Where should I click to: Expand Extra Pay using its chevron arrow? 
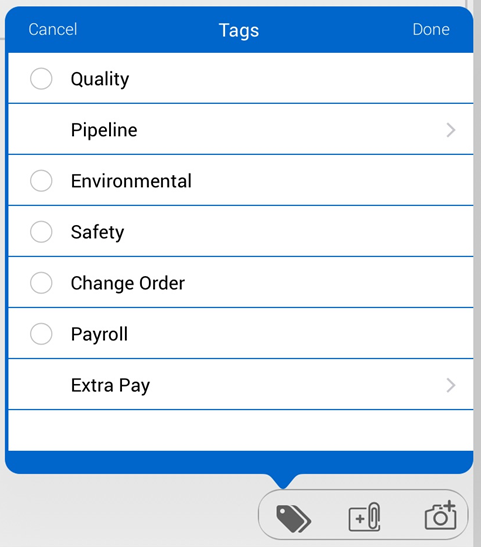[x=451, y=385]
